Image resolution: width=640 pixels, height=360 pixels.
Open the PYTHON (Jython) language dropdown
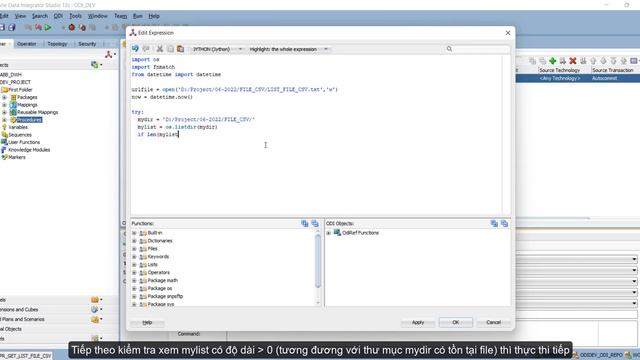click(x=217, y=49)
